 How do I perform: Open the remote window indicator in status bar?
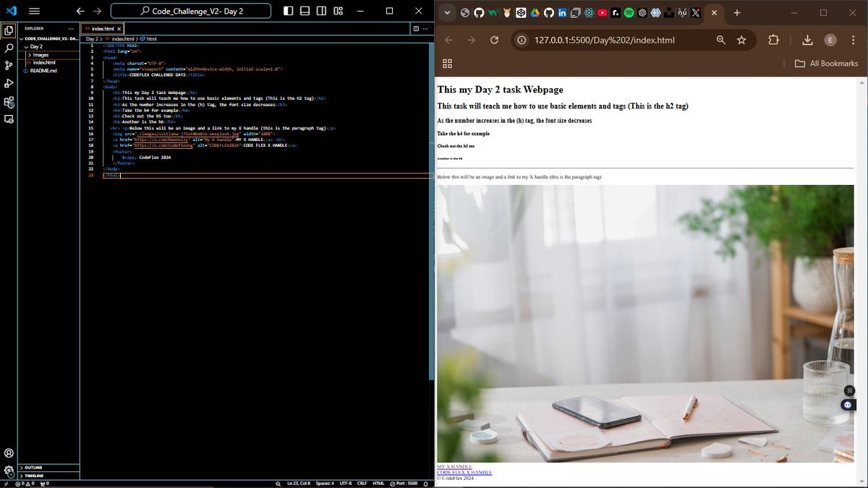click(x=6, y=483)
